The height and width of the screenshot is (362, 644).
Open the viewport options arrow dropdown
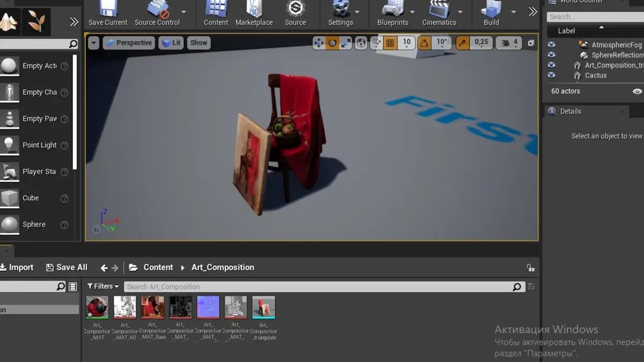pos(93,43)
